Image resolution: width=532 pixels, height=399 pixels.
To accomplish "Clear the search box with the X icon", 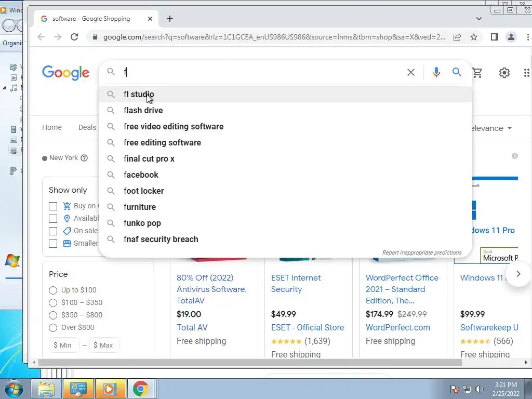I will click(410, 72).
